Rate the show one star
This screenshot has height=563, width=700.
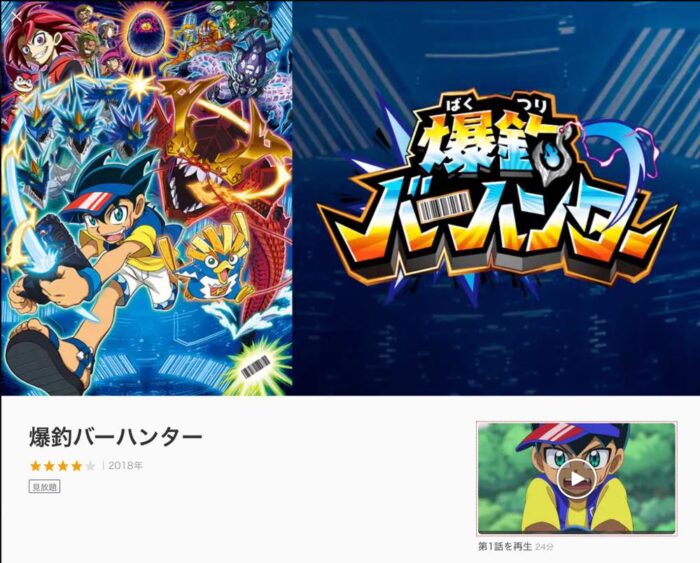pyautogui.click(x=36, y=466)
